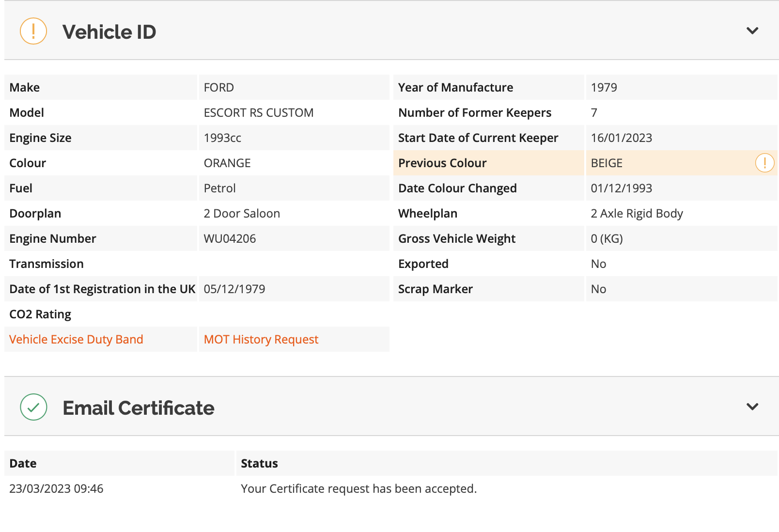Click the Status column header
The height and width of the screenshot is (532, 779).
point(259,463)
